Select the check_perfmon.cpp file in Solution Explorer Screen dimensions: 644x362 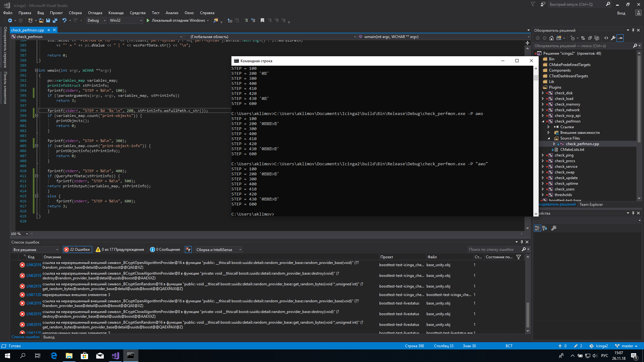click(x=582, y=144)
